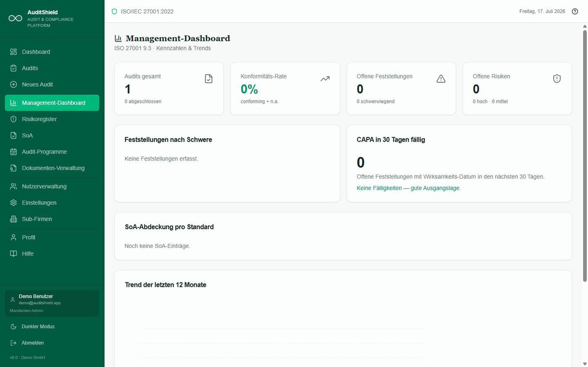This screenshot has width=588, height=367.
Task: Click the help question-mark icon top right
Action: pyautogui.click(x=575, y=11)
